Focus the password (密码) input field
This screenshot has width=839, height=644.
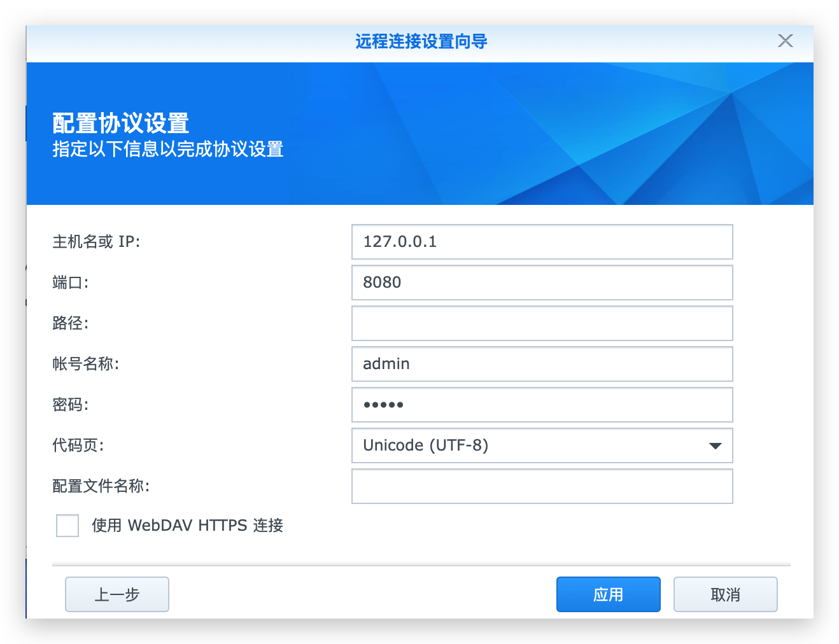tap(542, 405)
